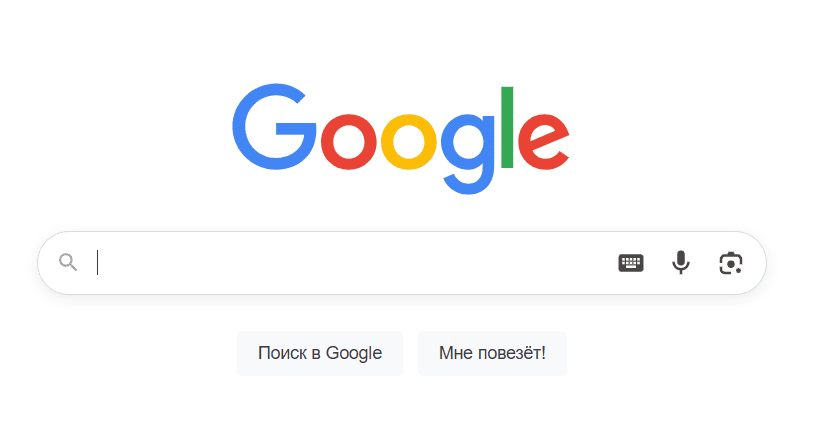Start voice search with the microphone icon

point(681,262)
